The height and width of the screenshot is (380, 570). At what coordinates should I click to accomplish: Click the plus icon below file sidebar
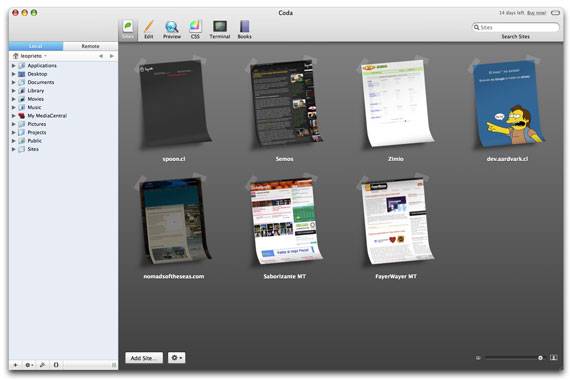(16, 365)
